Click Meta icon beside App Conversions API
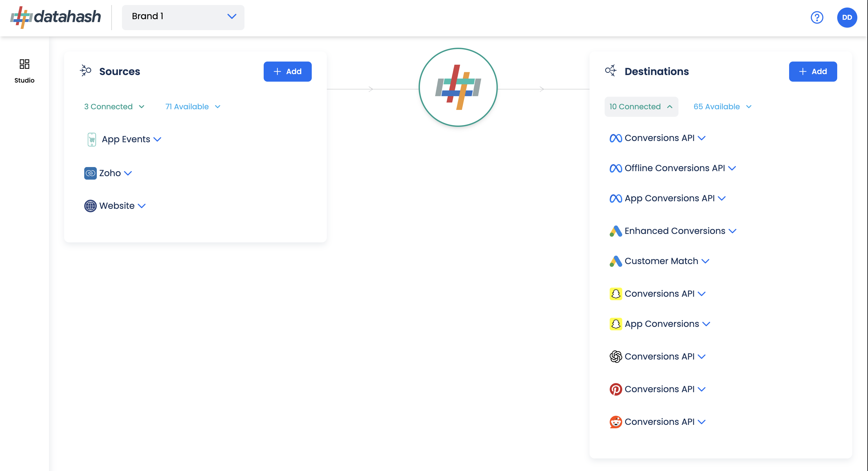The image size is (868, 471). (616, 198)
